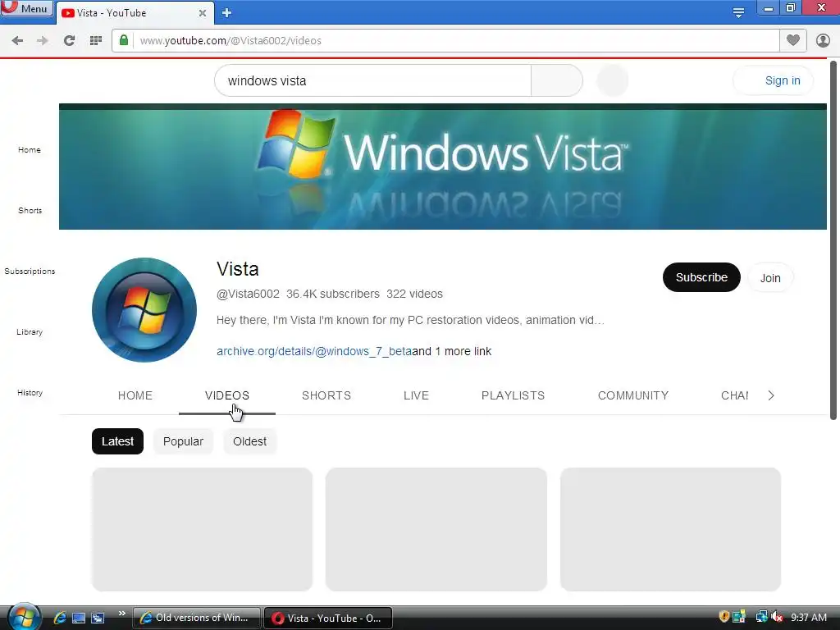Switch to the COMMUNITY channel tab
The width and height of the screenshot is (840, 630).
tap(633, 395)
